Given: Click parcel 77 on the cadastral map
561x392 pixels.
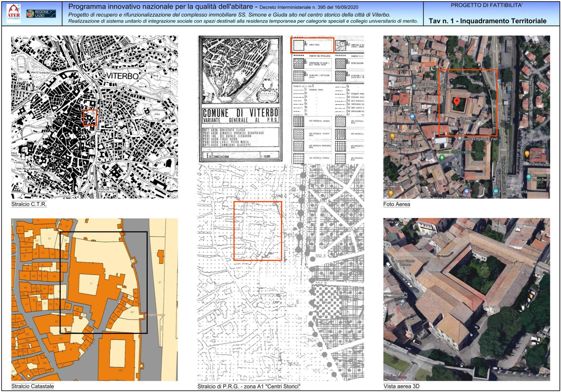Looking at the screenshot, I should click(x=91, y=284).
